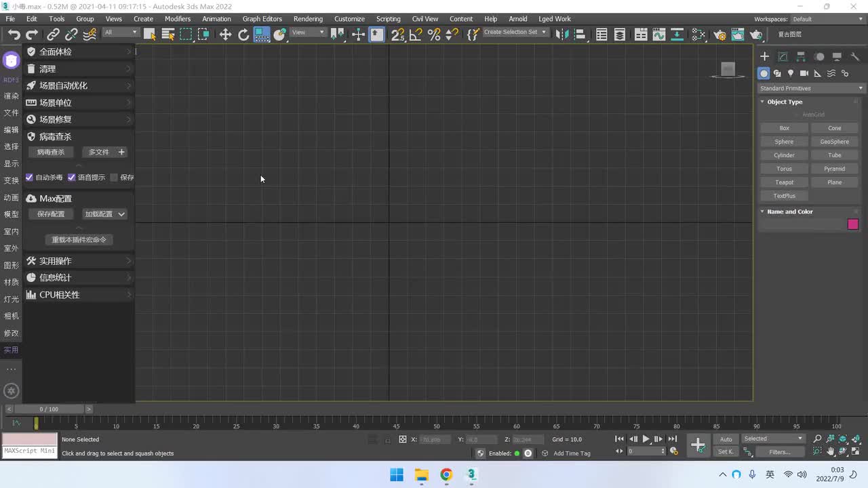868x488 pixels.
Task: Activate the Rotate tool
Action: point(243,35)
